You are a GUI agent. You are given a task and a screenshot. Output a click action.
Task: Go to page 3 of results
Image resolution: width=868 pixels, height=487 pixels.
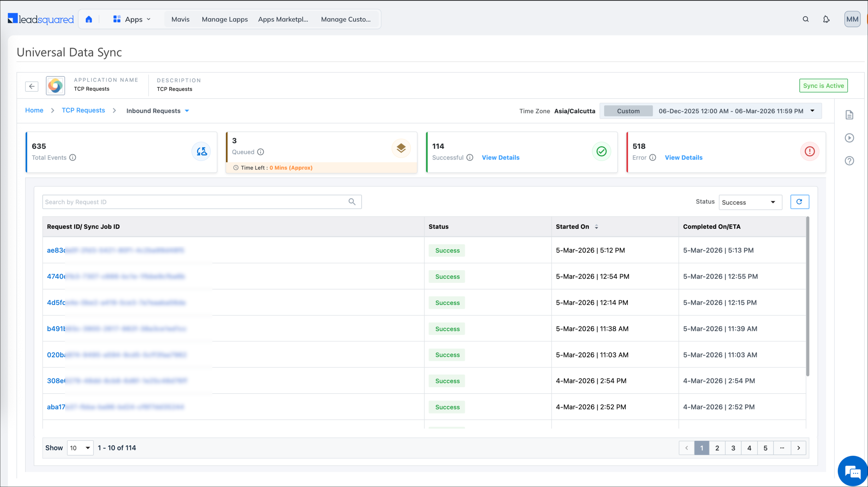tap(733, 448)
